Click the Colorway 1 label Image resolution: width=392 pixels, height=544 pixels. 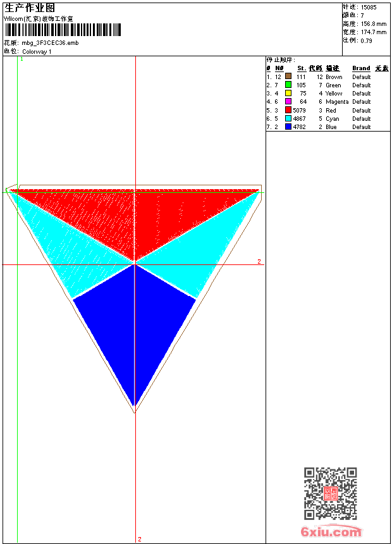(x=37, y=51)
